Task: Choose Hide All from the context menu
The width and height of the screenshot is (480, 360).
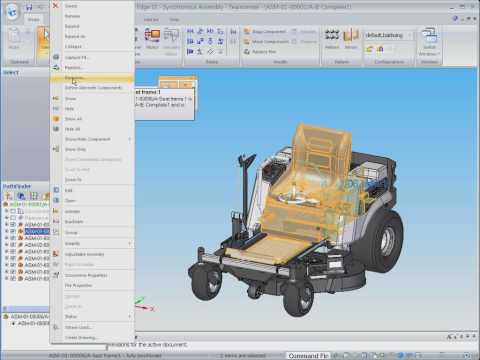Action: (x=72, y=129)
